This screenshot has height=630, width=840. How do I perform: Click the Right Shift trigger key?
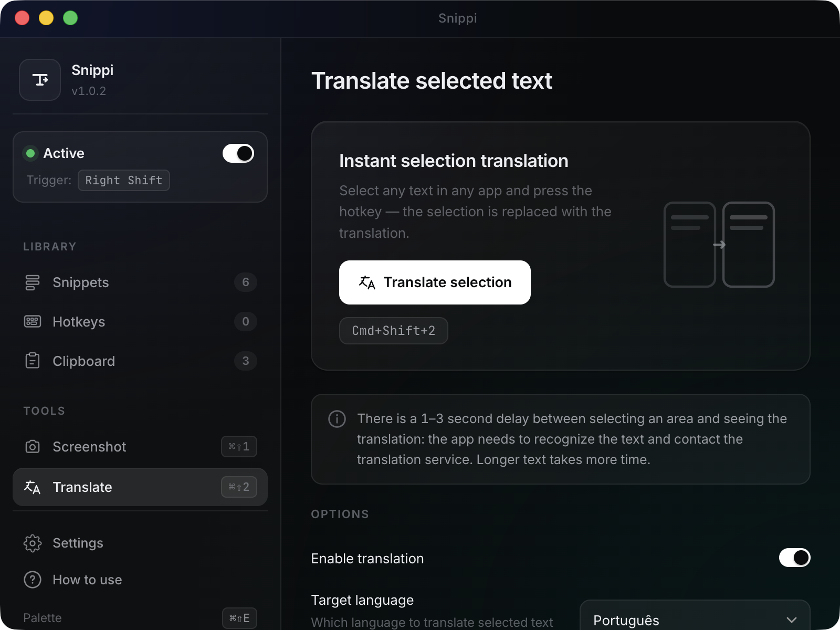click(124, 180)
